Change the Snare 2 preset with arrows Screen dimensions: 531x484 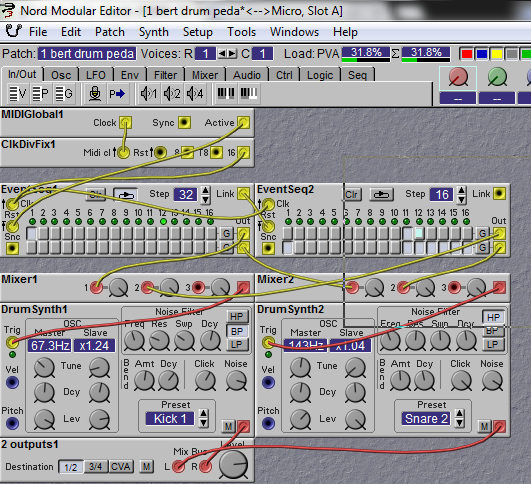click(x=459, y=418)
